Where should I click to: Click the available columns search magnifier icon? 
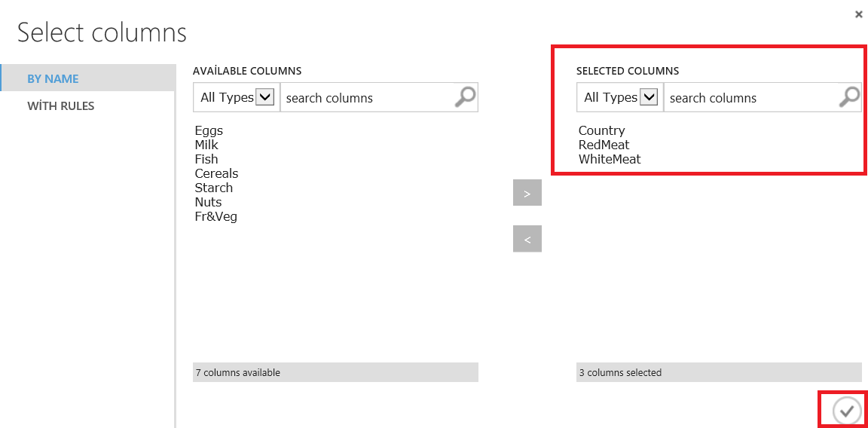pyautogui.click(x=466, y=97)
